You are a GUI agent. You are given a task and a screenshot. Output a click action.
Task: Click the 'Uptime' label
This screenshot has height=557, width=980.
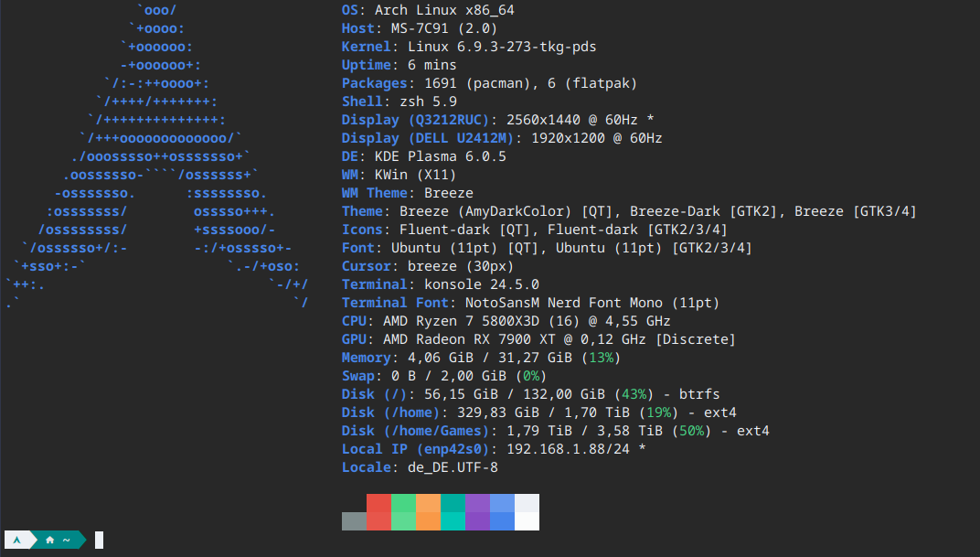click(x=366, y=65)
